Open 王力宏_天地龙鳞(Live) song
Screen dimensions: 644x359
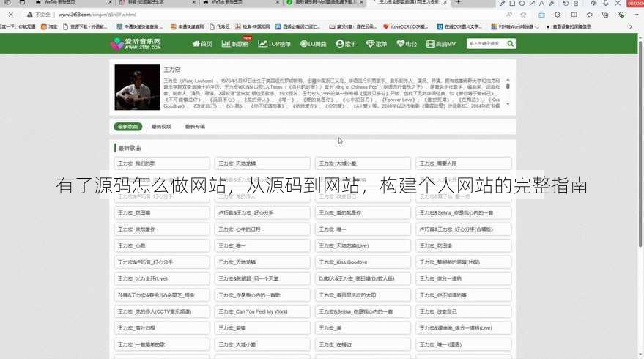[x=363, y=245]
